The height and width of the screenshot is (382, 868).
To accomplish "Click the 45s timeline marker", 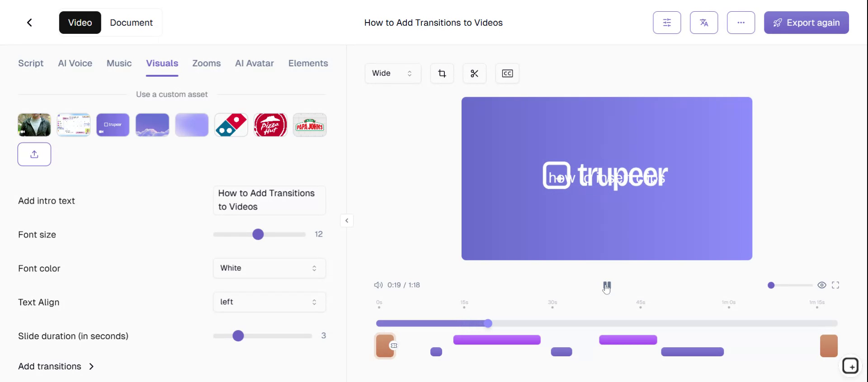I will 641,304.
